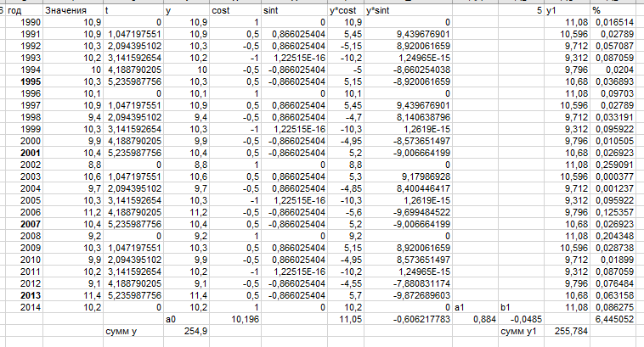Click the 9,4 value for 1998

[x=73, y=117]
